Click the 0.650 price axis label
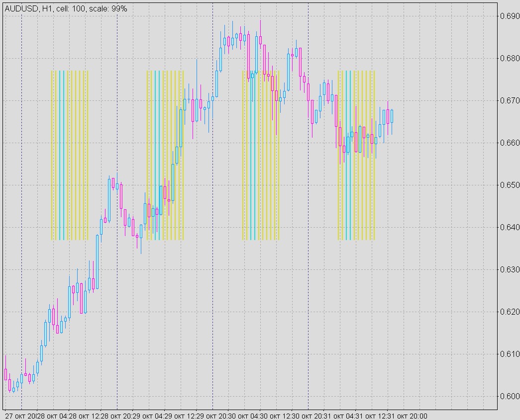 click(x=509, y=185)
